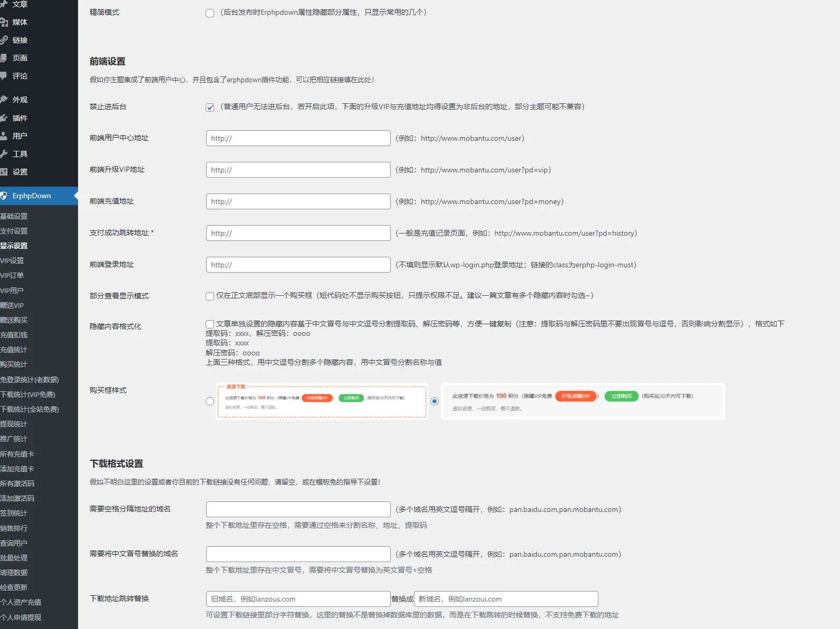Open VIP设置 submenu link
The height and width of the screenshot is (629, 840).
coord(12,260)
